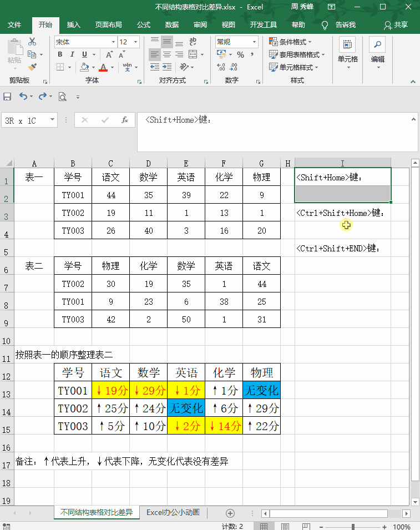Image resolution: width=420 pixels, height=530 pixels.
Task: Open number format dropdown 常规
Action: coord(254,42)
